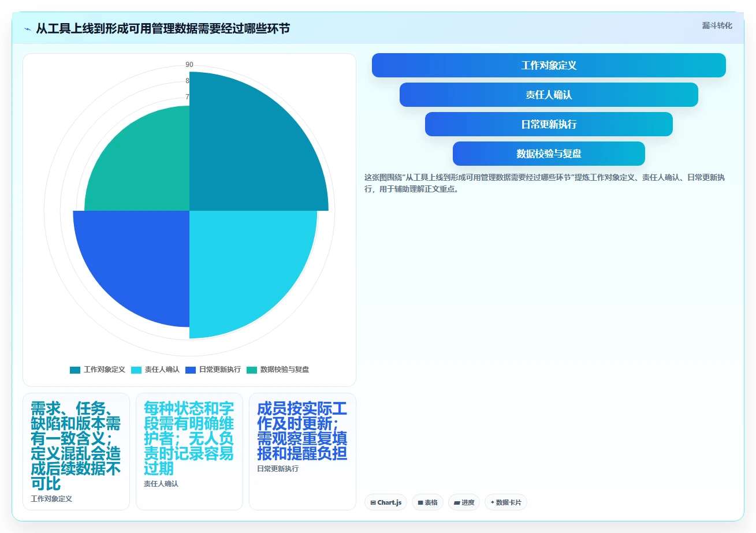This screenshot has height=533, width=756.
Task: Click 工作对象定义 caption under first card
Action: [51, 499]
